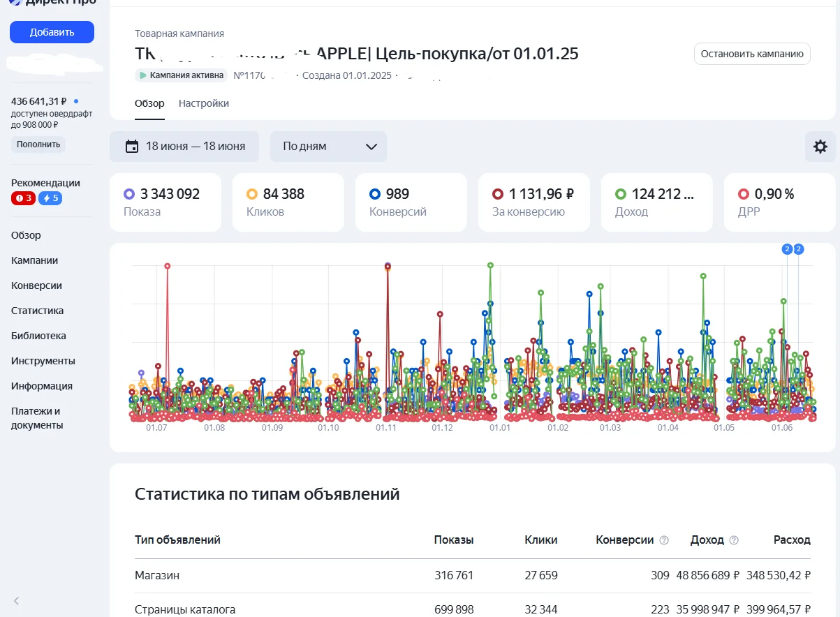
Task: Click the Магазин row label
Action: coord(157,576)
